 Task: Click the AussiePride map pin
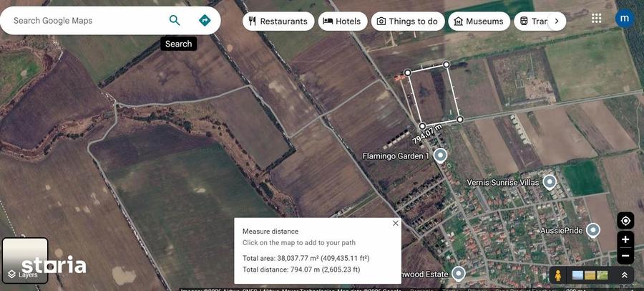coord(592,231)
